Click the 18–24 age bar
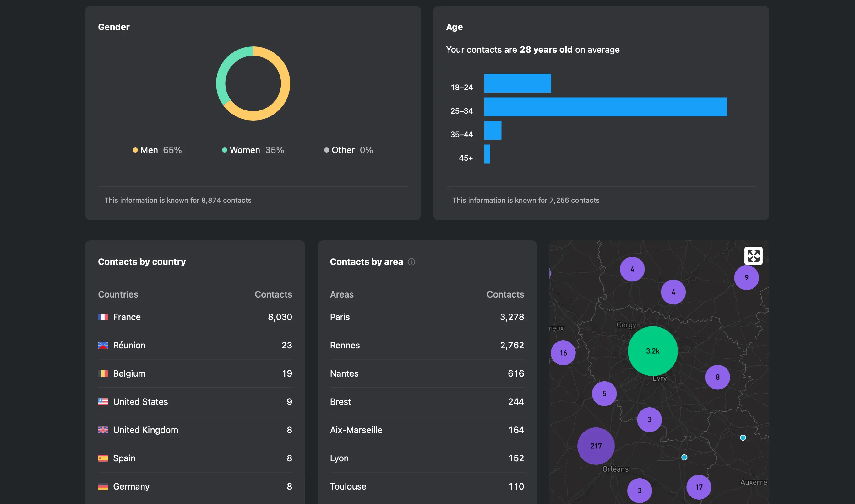Image resolution: width=855 pixels, height=504 pixels. [517, 83]
